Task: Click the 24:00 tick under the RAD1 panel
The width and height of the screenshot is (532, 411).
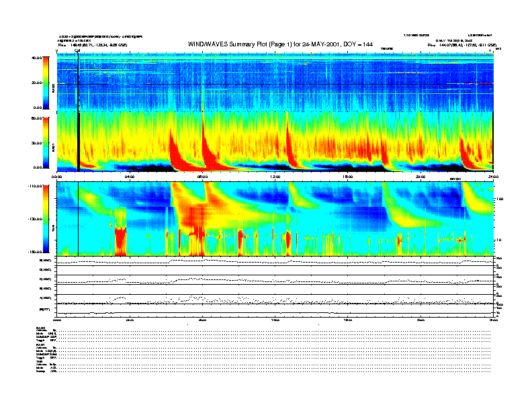Action: pos(493,177)
